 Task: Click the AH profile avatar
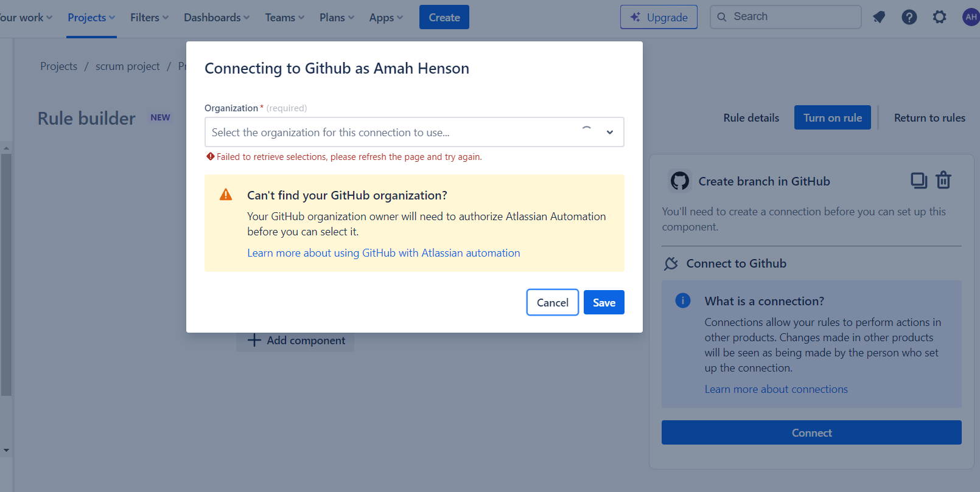tap(971, 17)
